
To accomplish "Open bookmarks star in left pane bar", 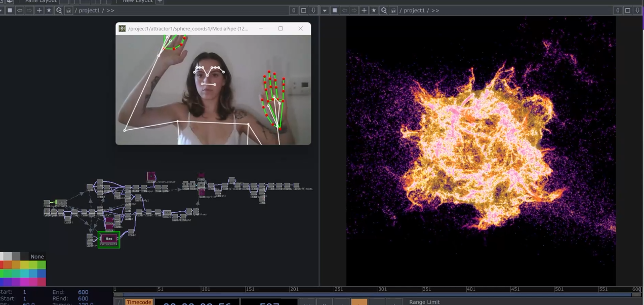I will tap(49, 10).
